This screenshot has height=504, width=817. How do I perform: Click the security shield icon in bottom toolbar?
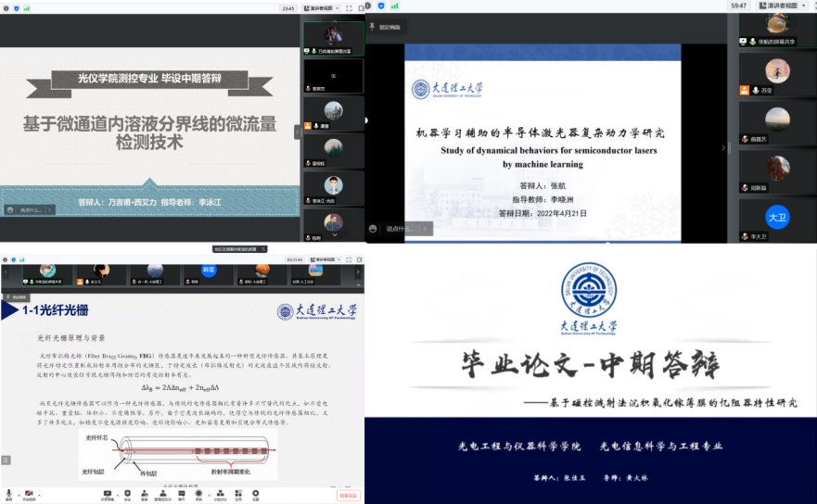click(x=128, y=493)
